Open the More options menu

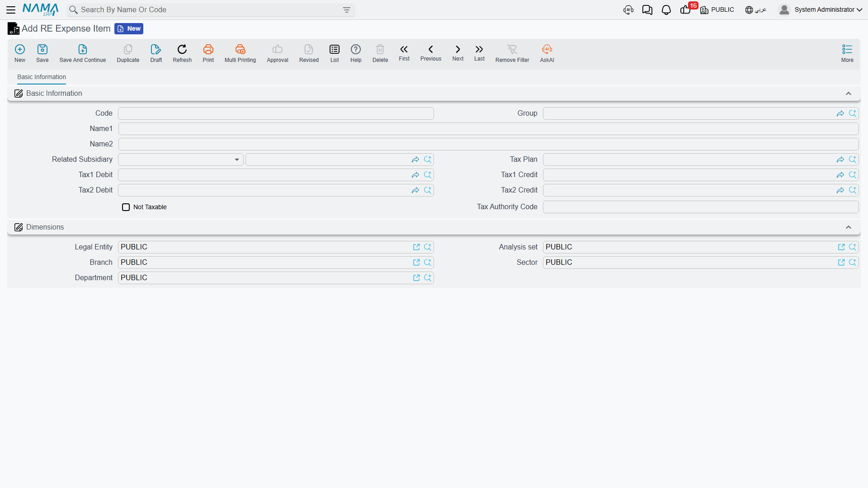click(x=847, y=53)
